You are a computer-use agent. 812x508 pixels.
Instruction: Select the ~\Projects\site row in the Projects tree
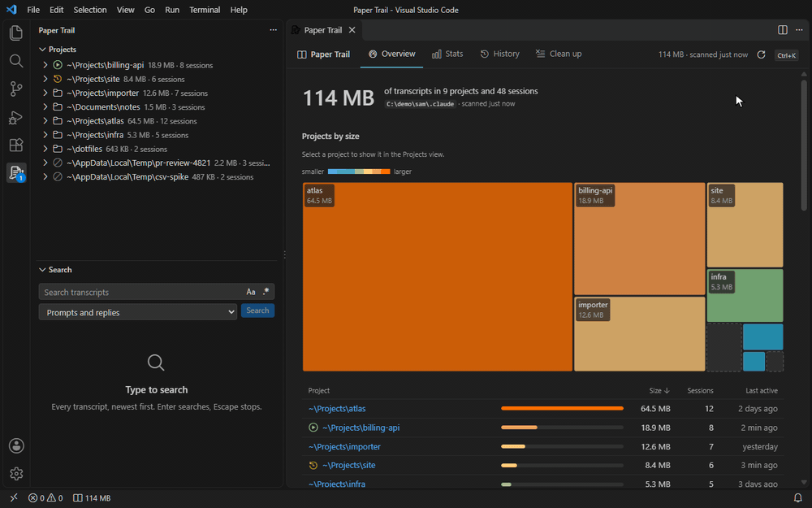(x=157, y=80)
